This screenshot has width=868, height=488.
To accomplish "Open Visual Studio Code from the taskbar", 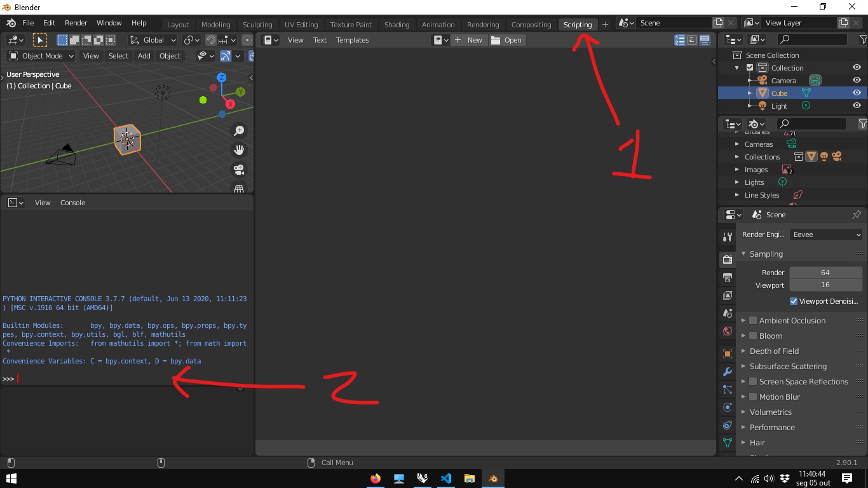I will [x=445, y=478].
